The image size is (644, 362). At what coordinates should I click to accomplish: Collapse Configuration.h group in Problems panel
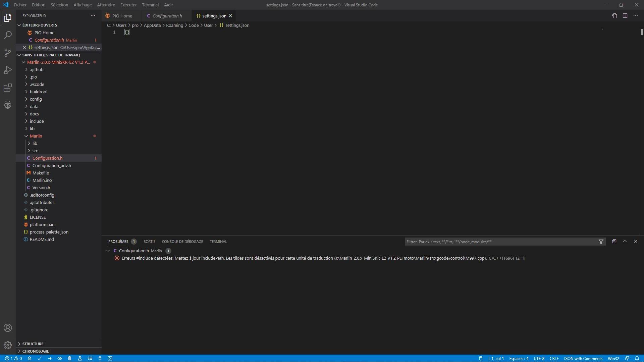click(x=108, y=251)
